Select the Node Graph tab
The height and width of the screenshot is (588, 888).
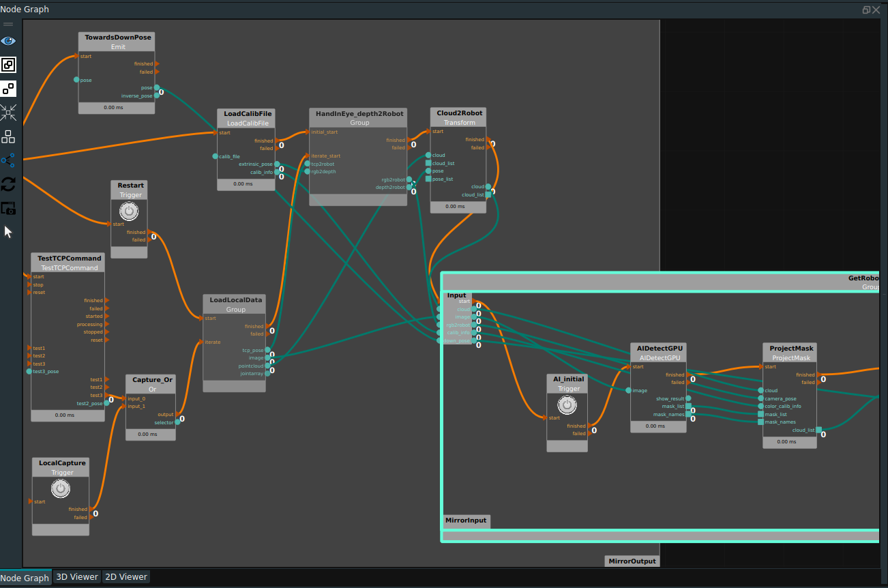25,578
